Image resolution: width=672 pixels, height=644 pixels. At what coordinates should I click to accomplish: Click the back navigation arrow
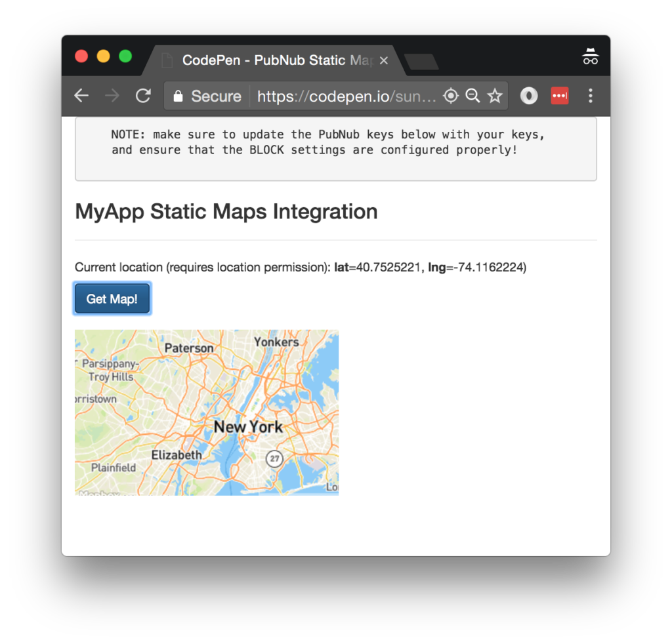(81, 96)
